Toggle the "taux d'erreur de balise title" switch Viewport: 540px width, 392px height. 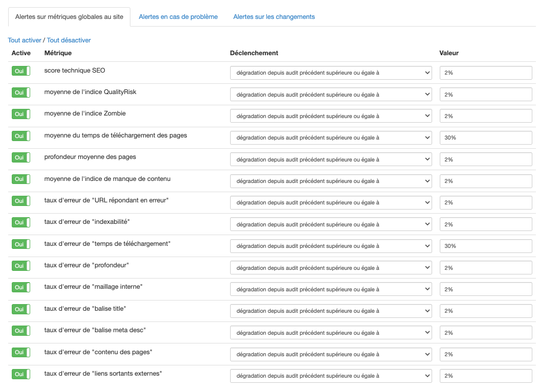tap(20, 309)
